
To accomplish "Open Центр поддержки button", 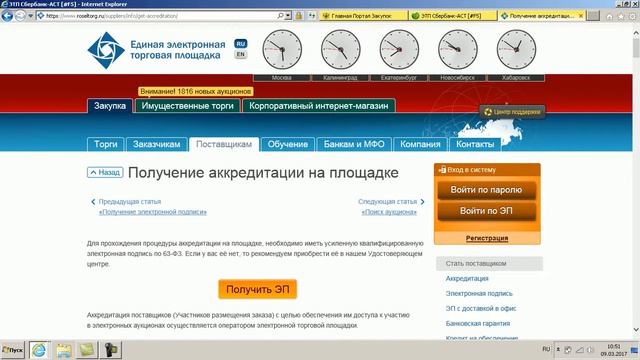I will coord(512,112).
